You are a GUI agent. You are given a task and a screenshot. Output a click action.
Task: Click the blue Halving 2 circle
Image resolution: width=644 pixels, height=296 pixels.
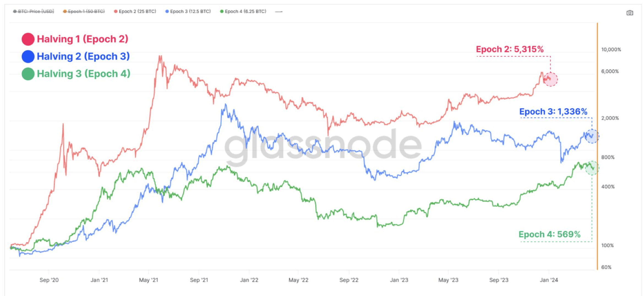click(28, 56)
